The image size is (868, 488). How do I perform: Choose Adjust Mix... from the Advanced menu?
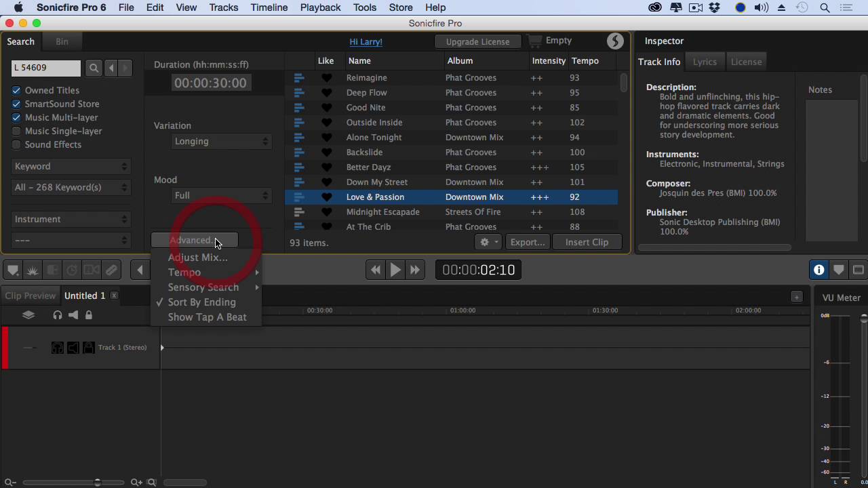[205, 258]
